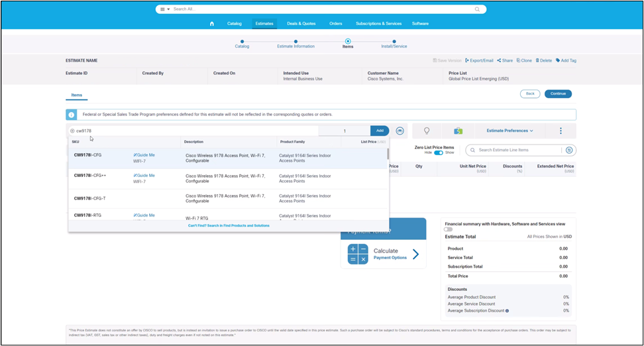
Task: Click the SKU column header in results
Action: click(x=76, y=142)
